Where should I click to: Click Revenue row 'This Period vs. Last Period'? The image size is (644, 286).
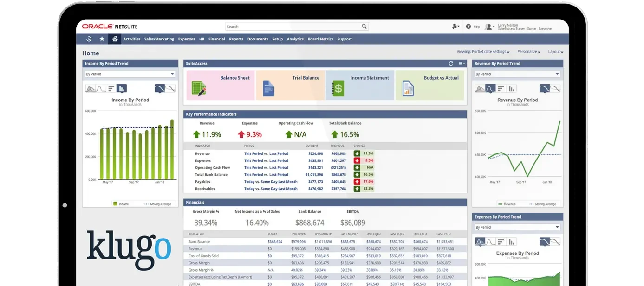pos(266,153)
